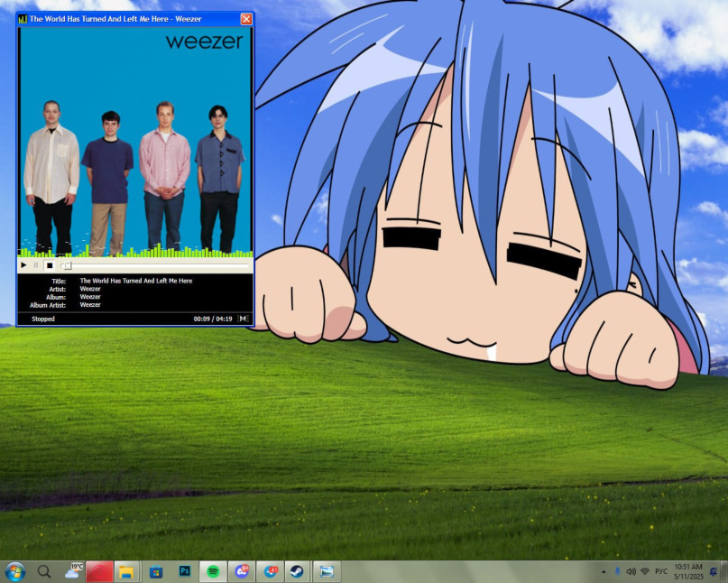This screenshot has width=728, height=583.
Task: Close the music player window
Action: click(x=246, y=19)
